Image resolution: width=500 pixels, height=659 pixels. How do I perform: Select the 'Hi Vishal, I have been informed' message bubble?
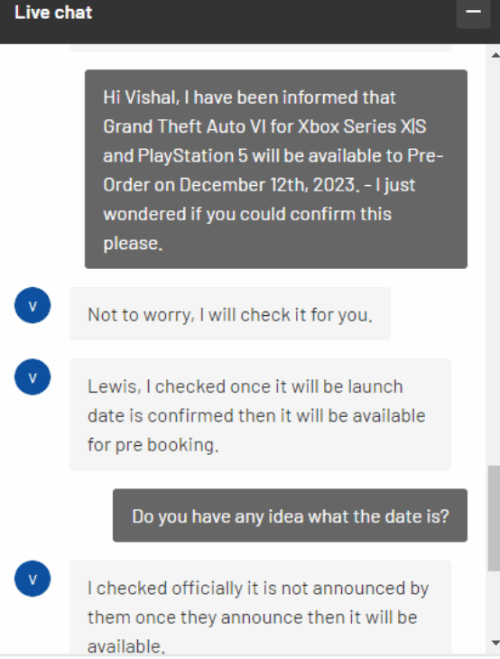(276, 169)
